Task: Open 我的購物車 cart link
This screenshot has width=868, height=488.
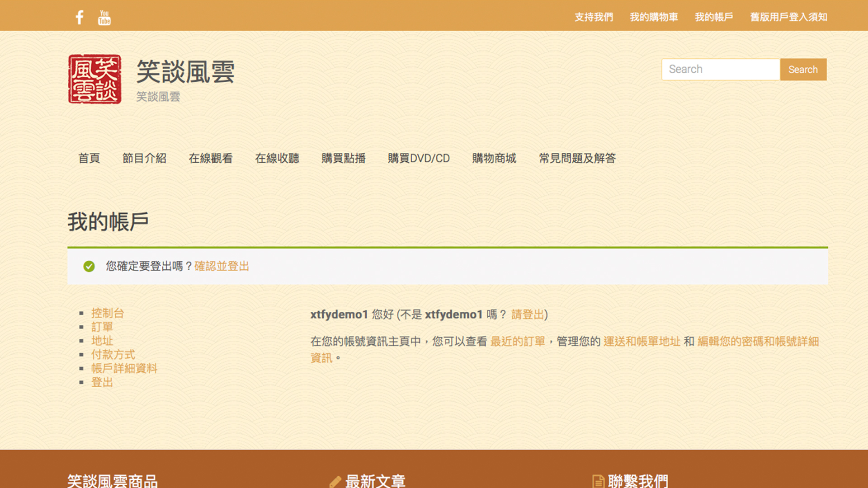Action: coord(654,17)
